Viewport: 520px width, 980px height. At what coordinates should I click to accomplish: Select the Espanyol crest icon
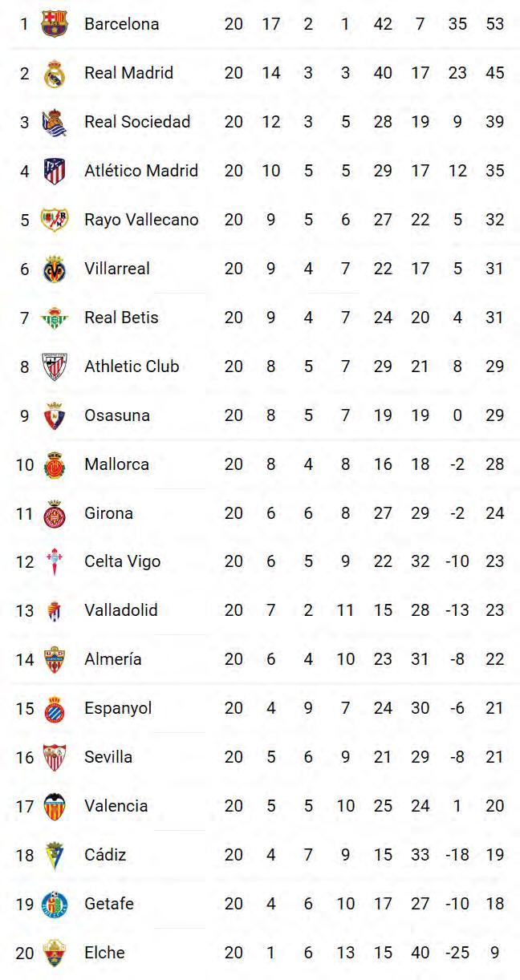[x=55, y=709]
